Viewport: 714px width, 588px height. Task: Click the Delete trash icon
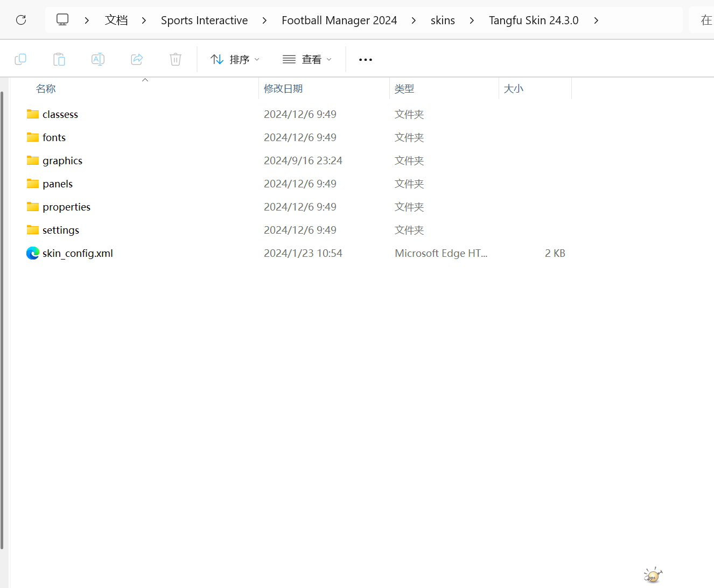point(176,59)
